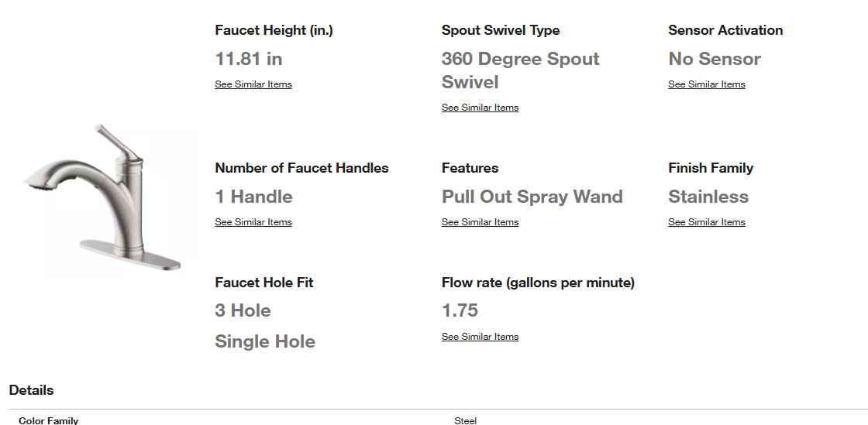868x425 pixels.
Task: Click the Details section heading
Action: 31,390
